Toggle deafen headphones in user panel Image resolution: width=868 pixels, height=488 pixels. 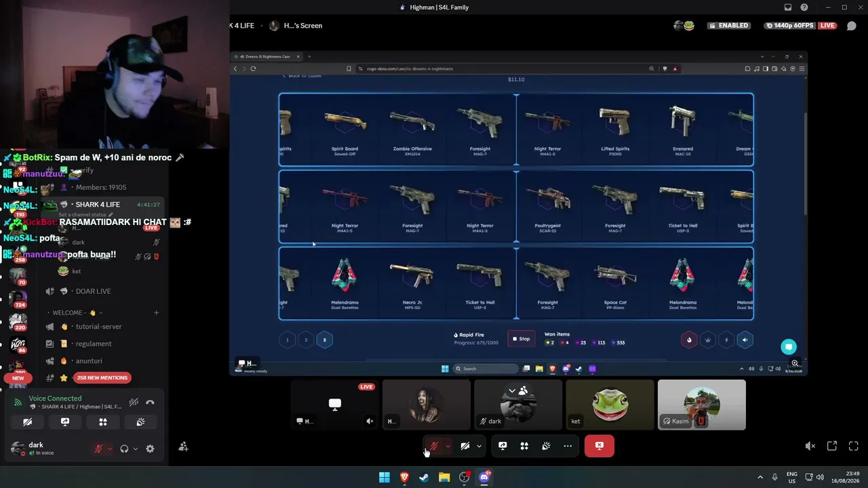[x=124, y=449]
